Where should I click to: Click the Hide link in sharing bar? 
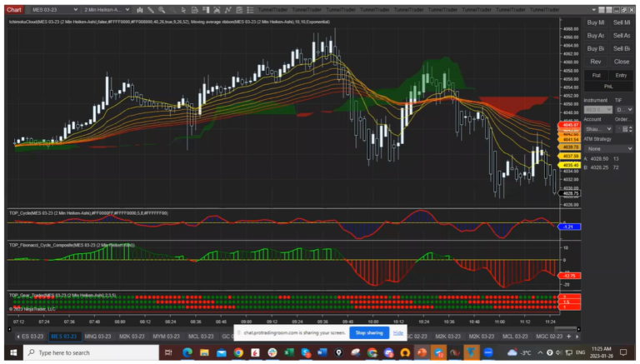point(398,332)
